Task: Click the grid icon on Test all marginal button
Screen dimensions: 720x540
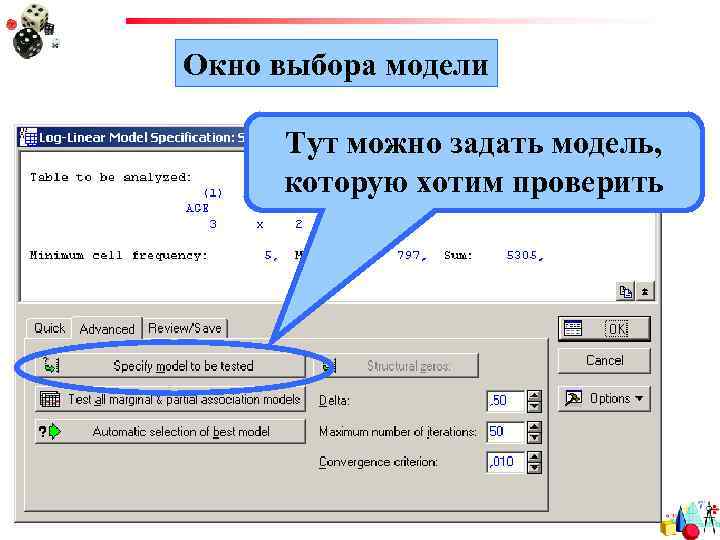Action: (x=50, y=399)
